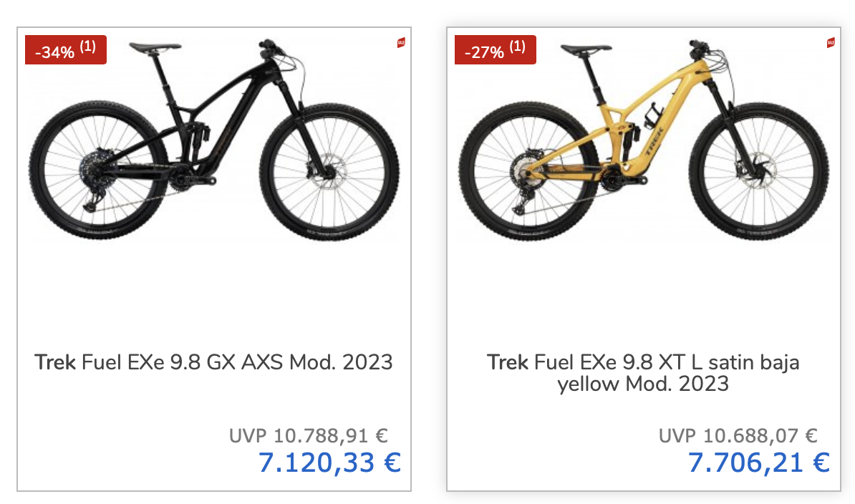The height and width of the screenshot is (504, 855).
Task: Click footnote (1) on the -34% badge
Action: 87,47
